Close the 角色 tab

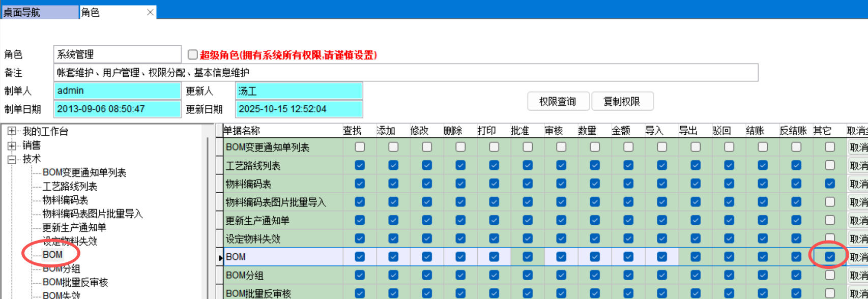(x=150, y=12)
